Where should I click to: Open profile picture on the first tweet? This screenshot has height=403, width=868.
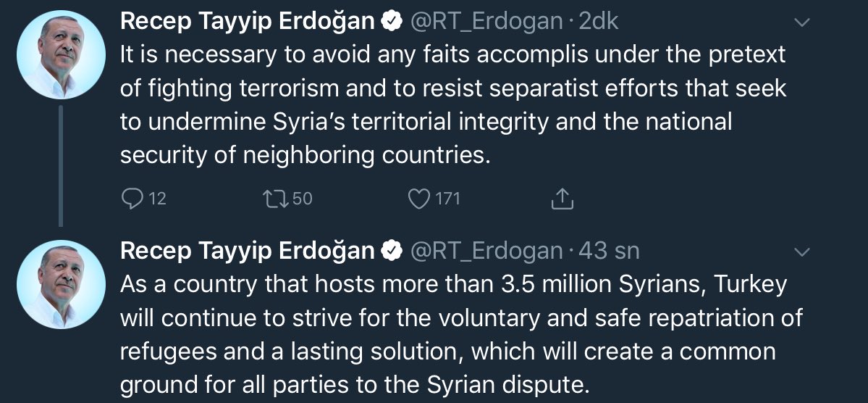click(x=61, y=55)
